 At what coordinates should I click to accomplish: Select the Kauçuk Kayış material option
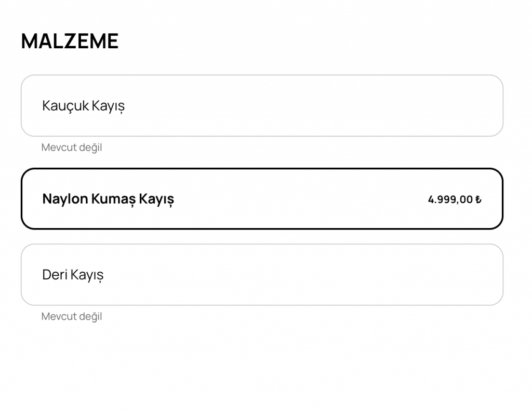(262, 105)
